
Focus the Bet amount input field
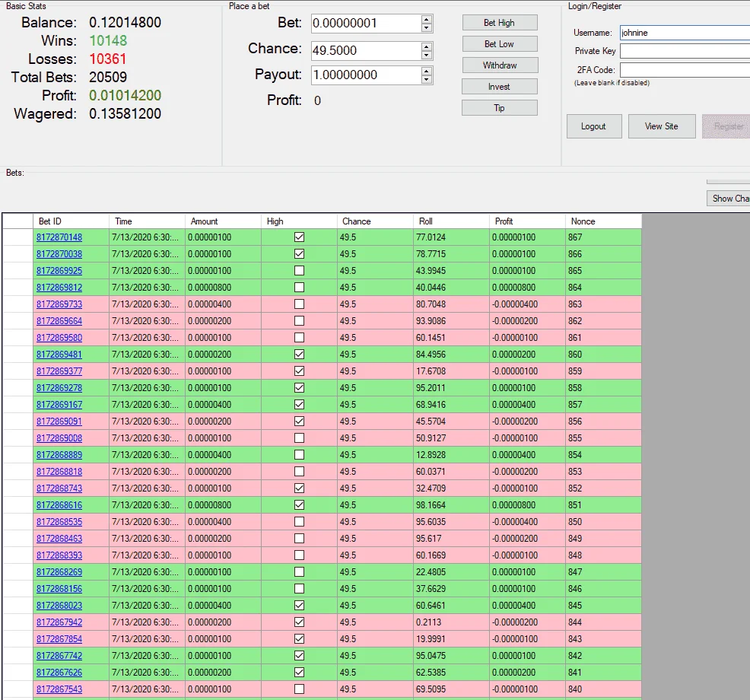coord(367,24)
